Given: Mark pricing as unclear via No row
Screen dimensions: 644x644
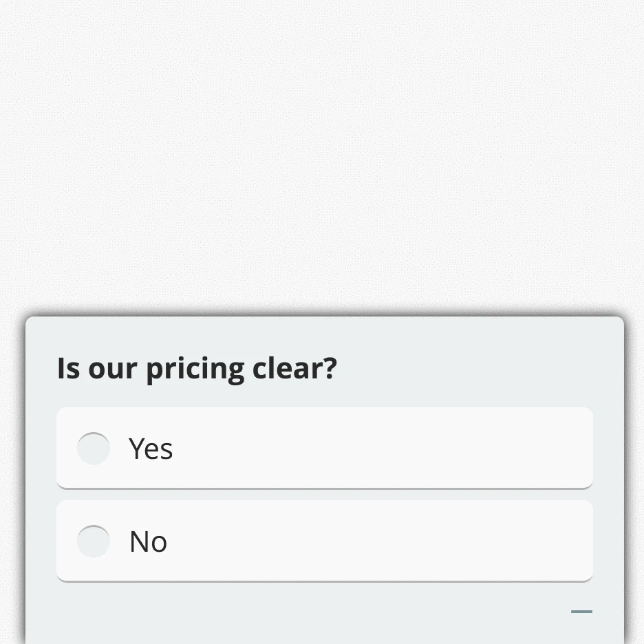Looking at the screenshot, I should (324, 541).
